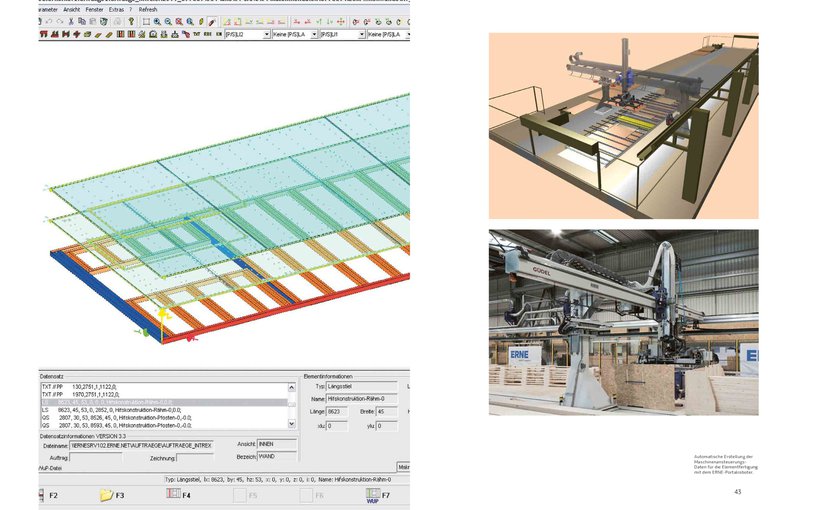Click the yellow question mark help icon
820x510 pixels.
click(131, 21)
